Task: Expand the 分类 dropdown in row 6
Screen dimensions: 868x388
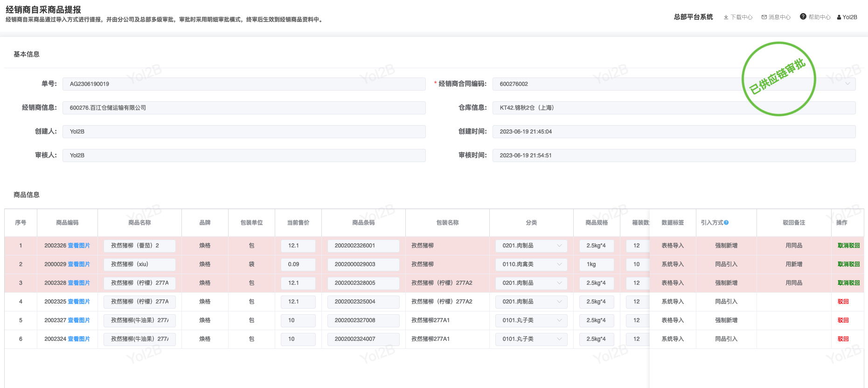Action: 559,339
